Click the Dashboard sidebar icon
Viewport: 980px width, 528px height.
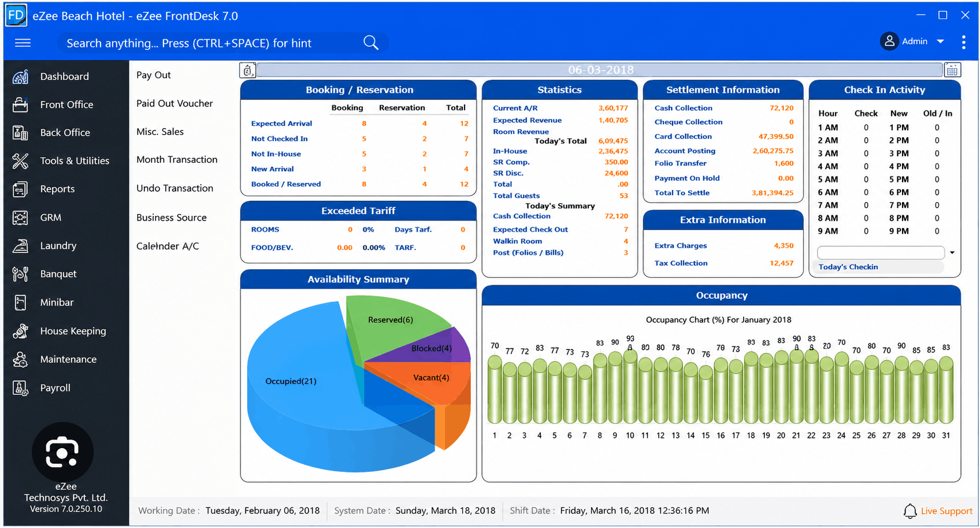click(21, 76)
